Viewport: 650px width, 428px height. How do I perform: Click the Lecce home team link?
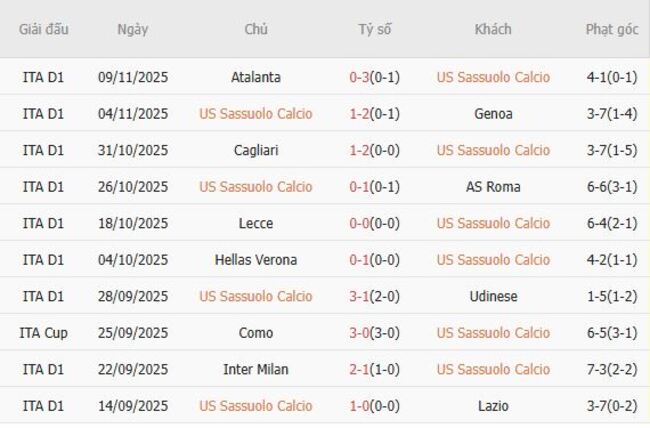pos(255,223)
